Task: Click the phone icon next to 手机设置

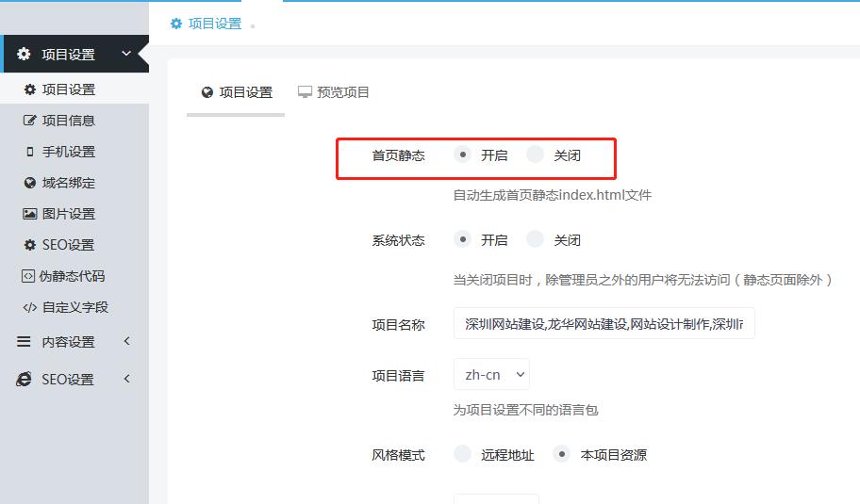Action: coord(29,152)
